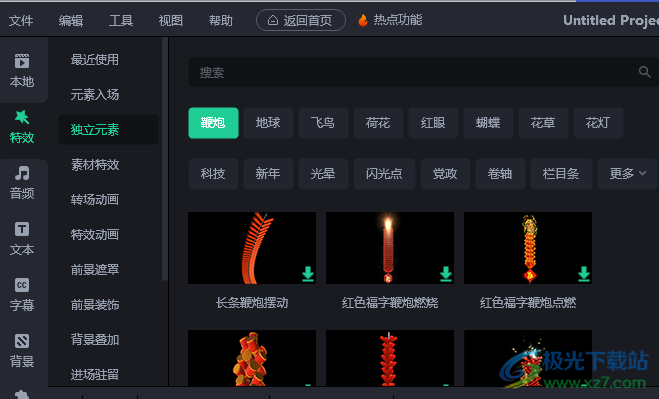
Task: Select 独立元素 category
Action: pyautogui.click(x=108, y=129)
